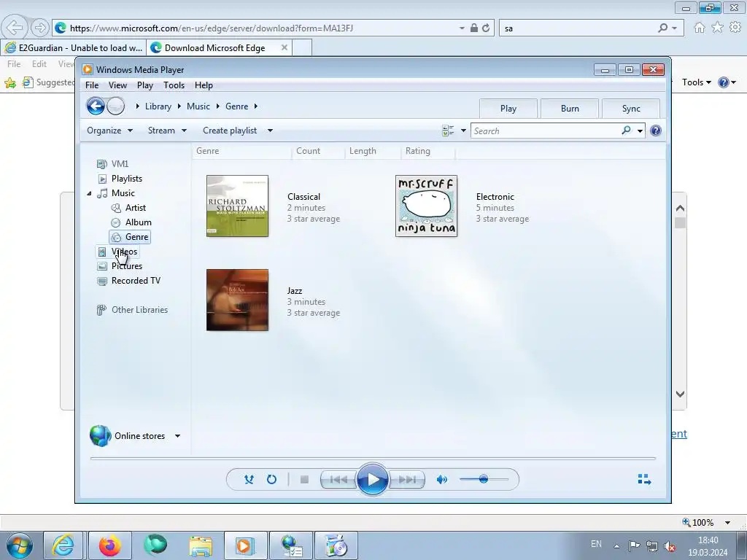Click Music in the breadcrumb
747x560 pixels.
198,106
